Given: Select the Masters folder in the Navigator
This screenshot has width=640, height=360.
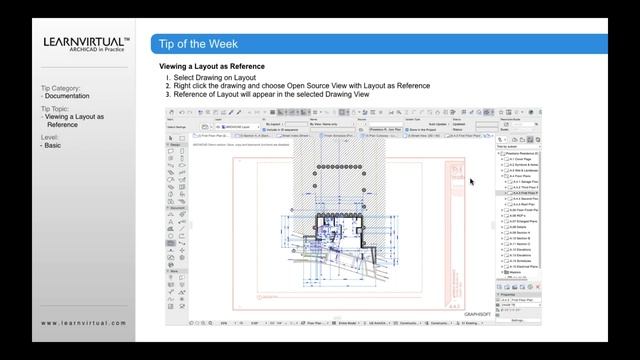Looking at the screenshot, I should tap(512, 272).
